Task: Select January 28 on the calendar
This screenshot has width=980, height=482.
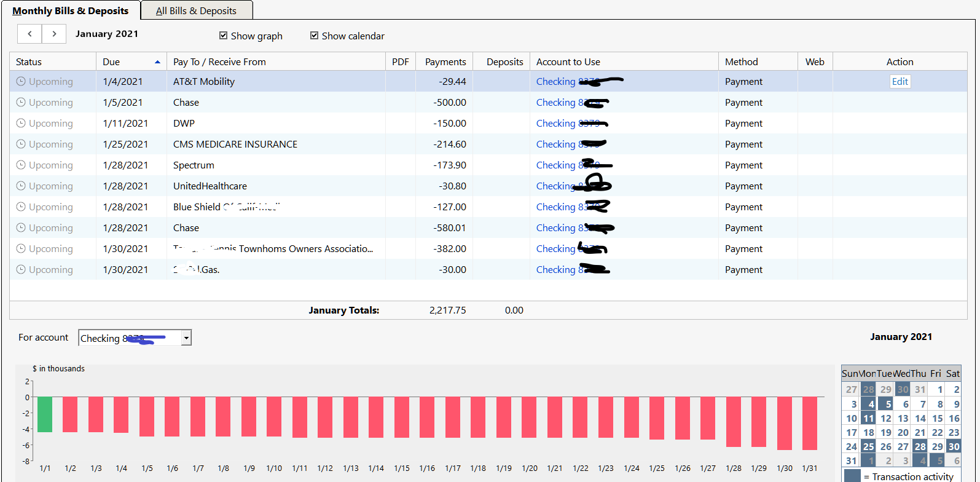Action: tap(920, 446)
